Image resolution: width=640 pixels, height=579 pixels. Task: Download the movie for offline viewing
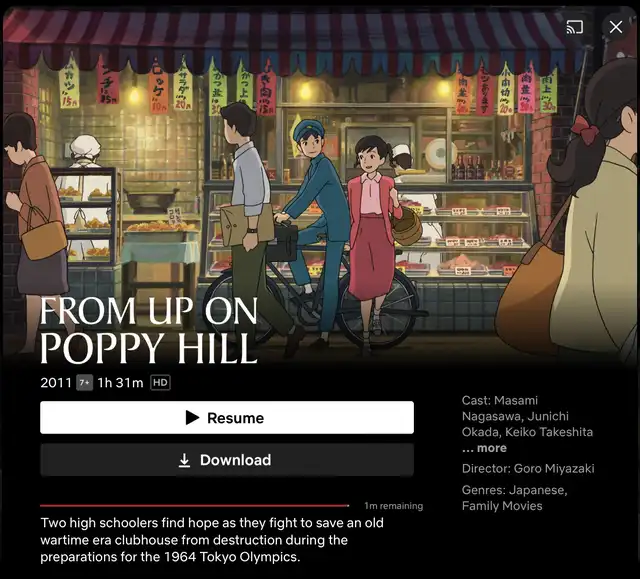point(227,460)
